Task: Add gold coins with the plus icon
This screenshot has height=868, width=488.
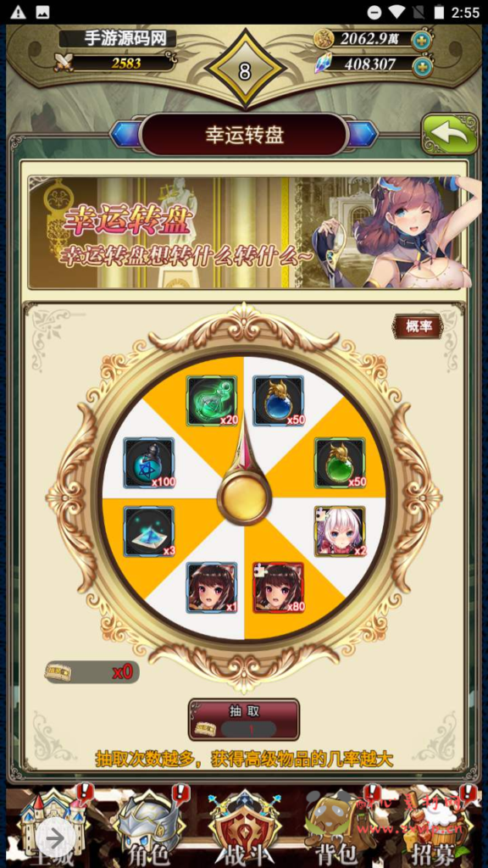Action: pos(422,41)
